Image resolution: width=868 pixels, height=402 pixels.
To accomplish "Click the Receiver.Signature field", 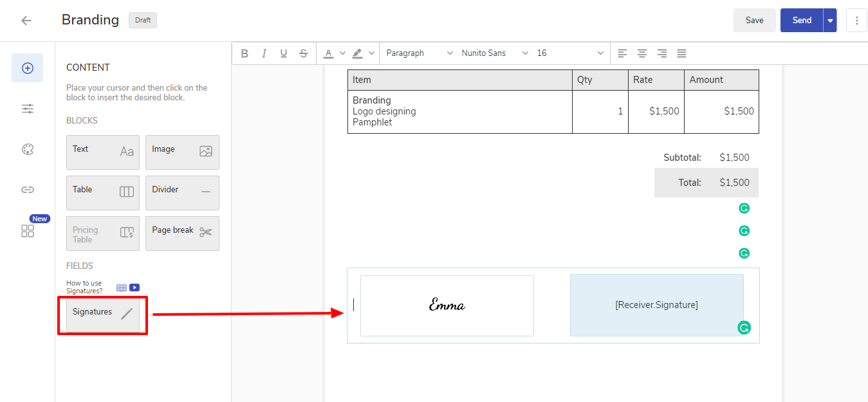I will [656, 305].
